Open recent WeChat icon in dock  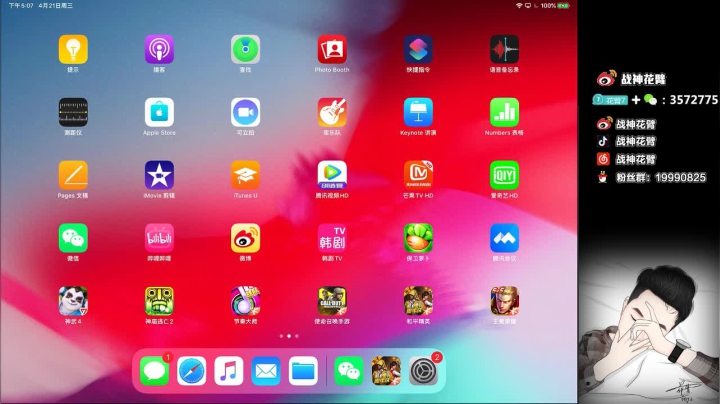(349, 370)
